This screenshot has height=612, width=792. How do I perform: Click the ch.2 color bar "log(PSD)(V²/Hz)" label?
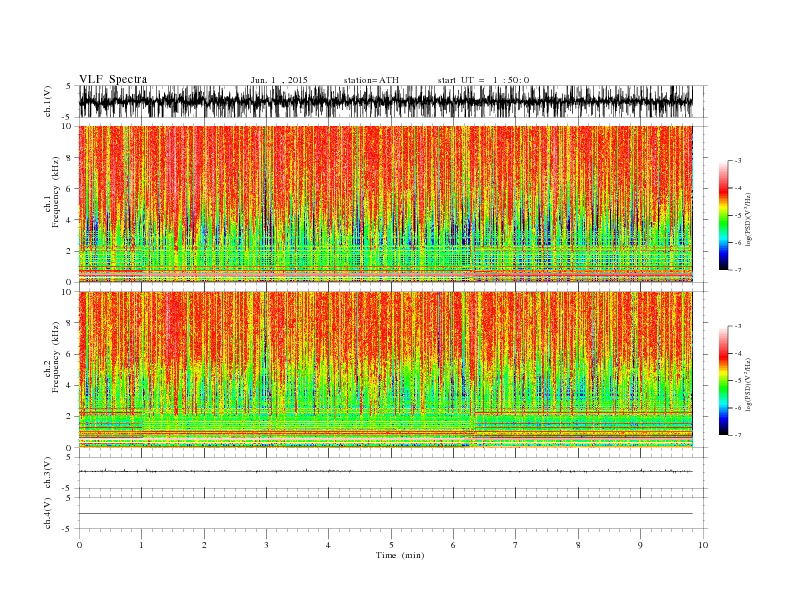point(748,384)
